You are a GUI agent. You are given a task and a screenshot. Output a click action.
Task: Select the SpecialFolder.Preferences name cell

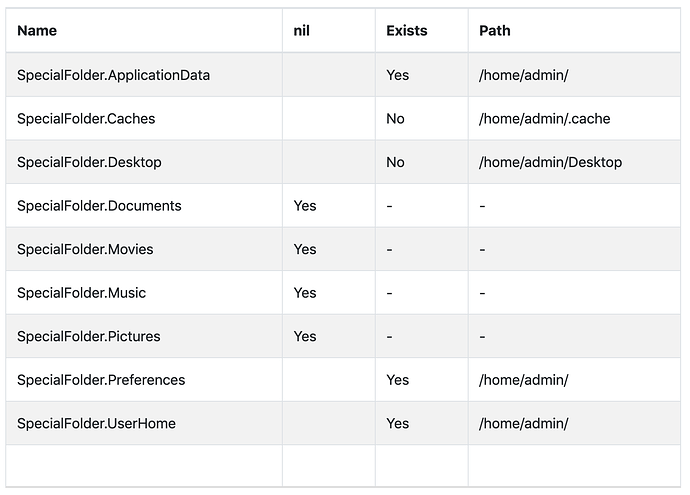144,380
